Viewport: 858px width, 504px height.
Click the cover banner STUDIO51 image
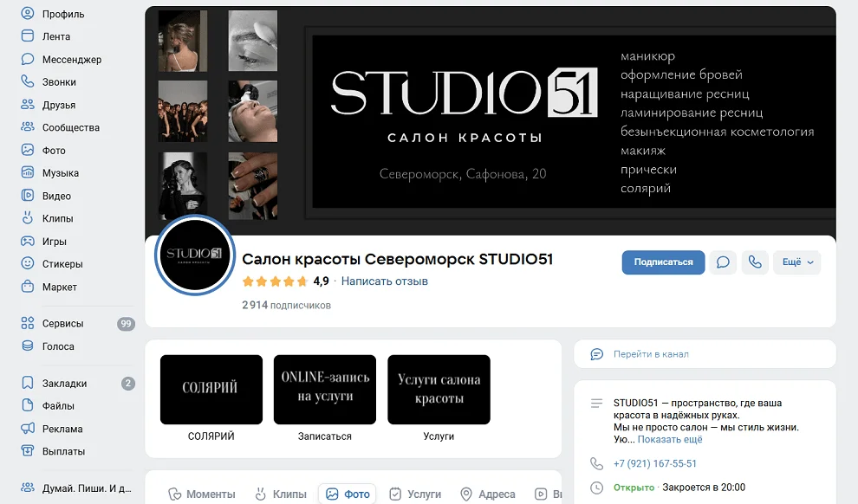pos(491,121)
